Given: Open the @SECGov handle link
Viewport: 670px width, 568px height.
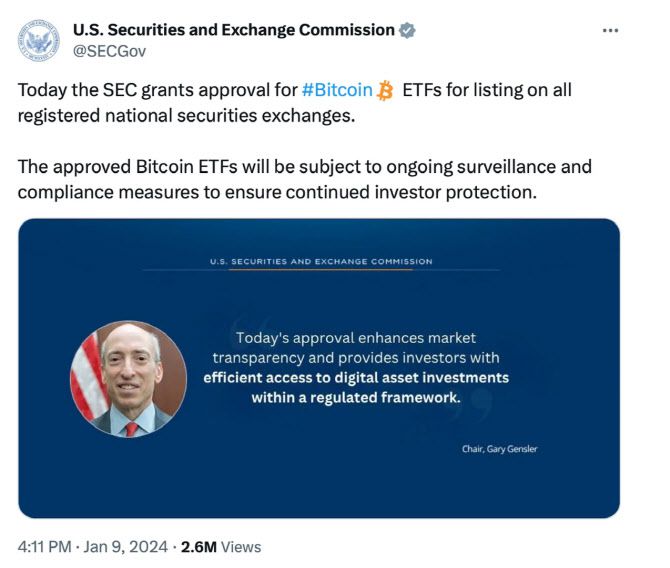Looking at the screenshot, I should click(x=110, y=50).
